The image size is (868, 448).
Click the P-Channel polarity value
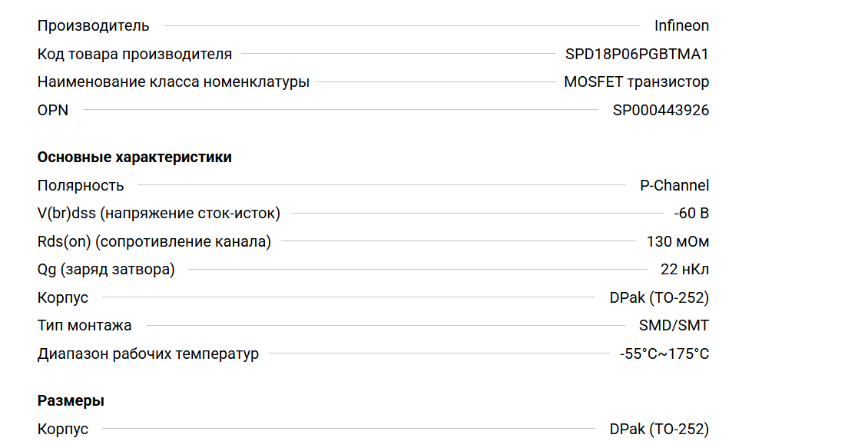(674, 185)
